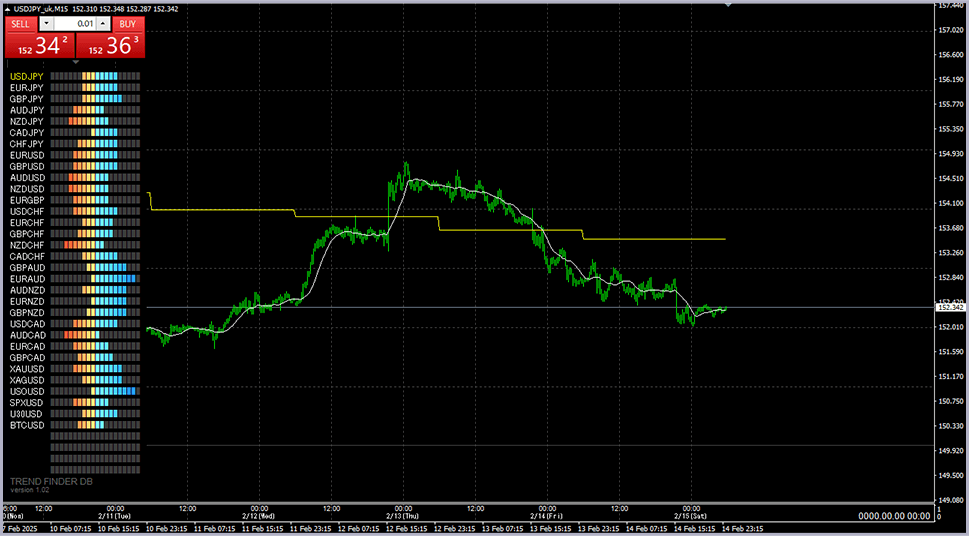Switch chart to EURJPY symbol
This screenshot has width=969, height=536.
[x=27, y=88]
